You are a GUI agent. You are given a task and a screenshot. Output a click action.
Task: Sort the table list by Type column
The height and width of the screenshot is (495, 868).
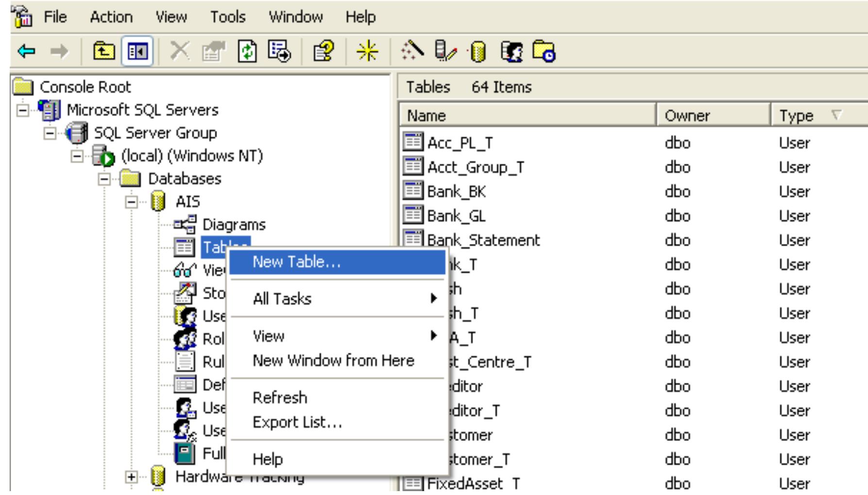[x=819, y=115]
